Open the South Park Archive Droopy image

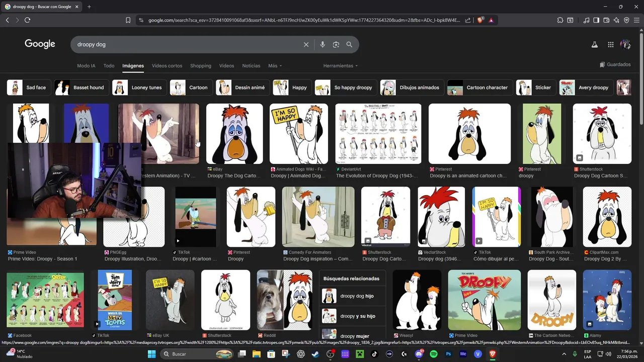[552, 217]
